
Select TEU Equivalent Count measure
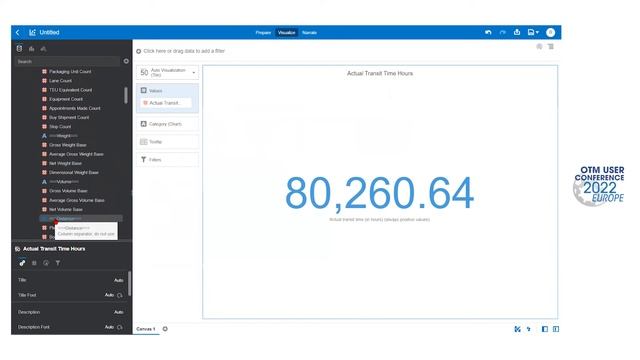coord(70,90)
